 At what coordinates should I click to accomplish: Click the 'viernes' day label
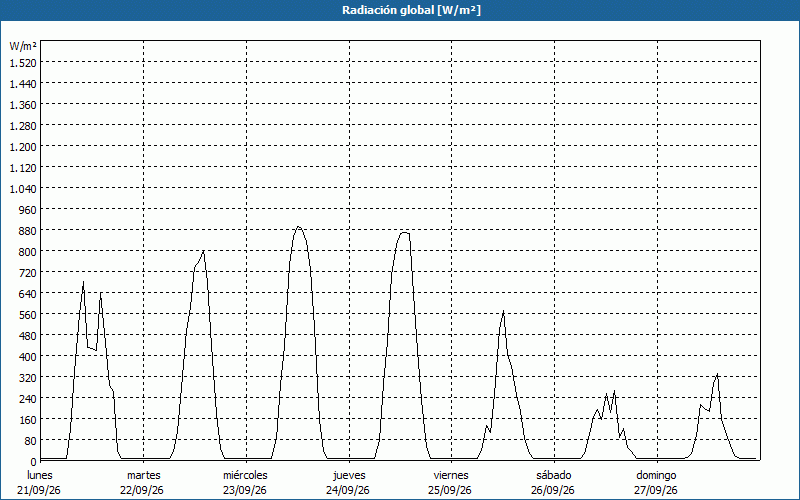click(x=451, y=475)
